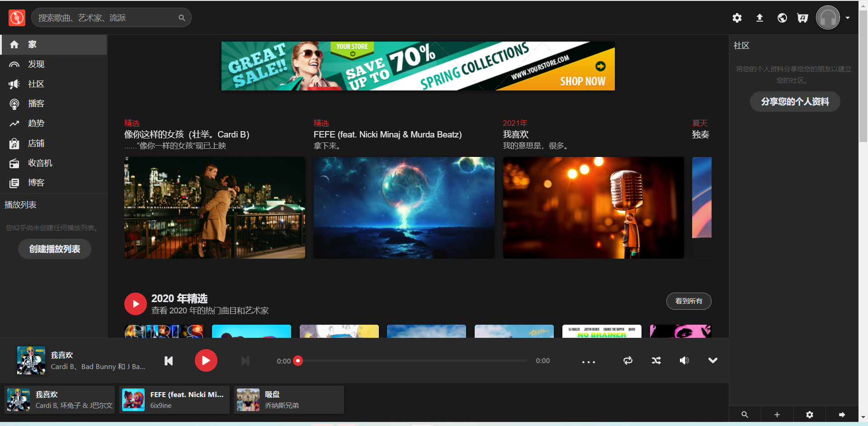The image size is (868, 426).
Task: Open 播客 (Podcasts) in sidebar
Action: (x=53, y=104)
